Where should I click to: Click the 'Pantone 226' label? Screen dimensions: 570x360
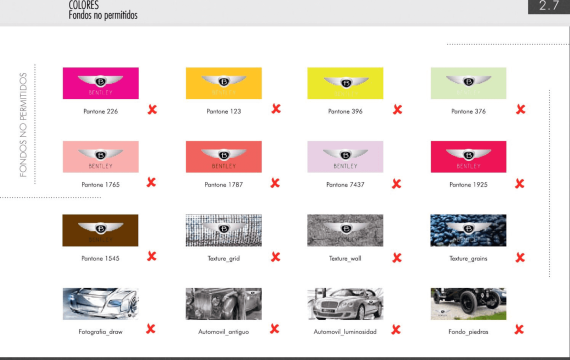101,111
